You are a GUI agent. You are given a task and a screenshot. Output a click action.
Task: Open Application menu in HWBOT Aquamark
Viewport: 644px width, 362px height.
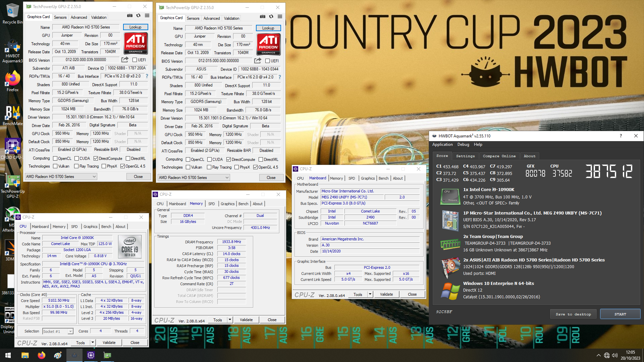(x=442, y=144)
